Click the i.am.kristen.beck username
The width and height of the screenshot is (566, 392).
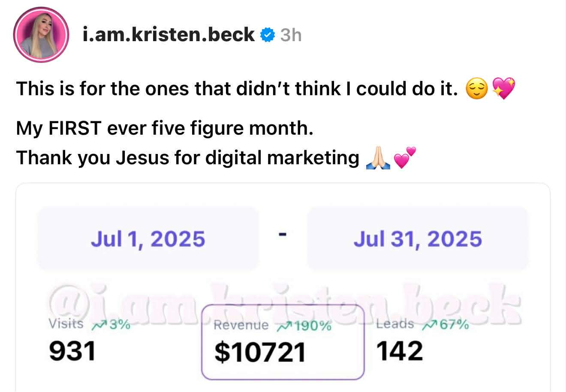click(x=168, y=34)
